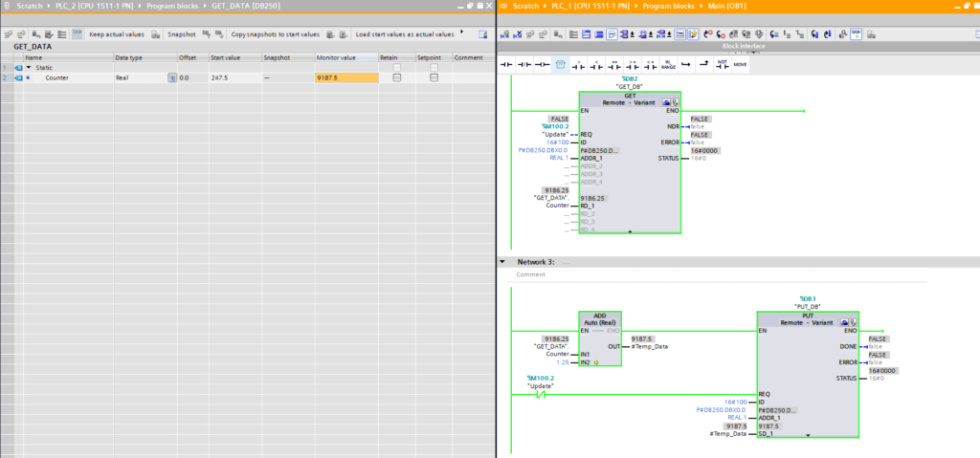Toggle monitoring in the OB1 toolbar
Screen dimensions: 980x458
(x=857, y=33)
